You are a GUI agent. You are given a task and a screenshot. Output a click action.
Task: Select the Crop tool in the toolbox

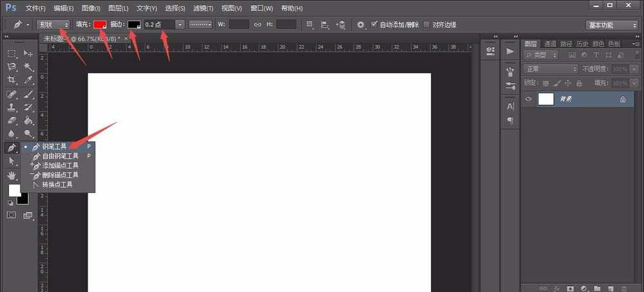12,80
